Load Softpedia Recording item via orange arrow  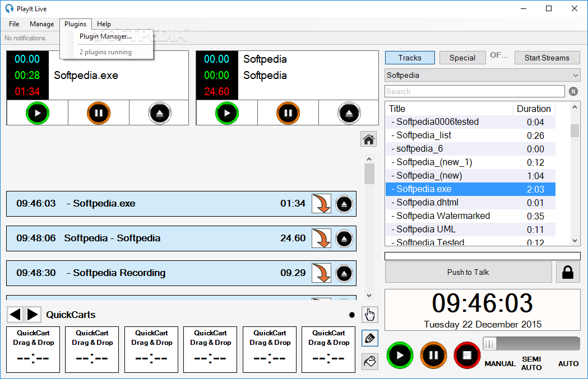(321, 273)
